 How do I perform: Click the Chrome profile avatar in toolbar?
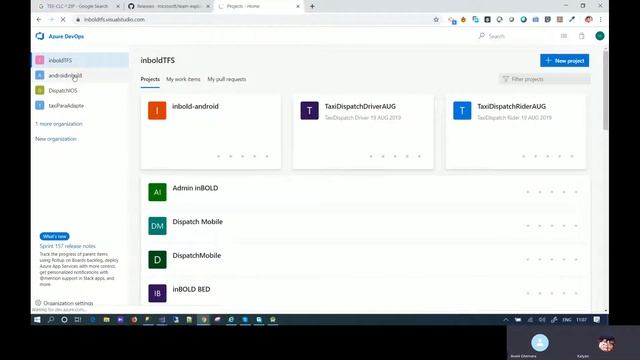tap(588, 19)
